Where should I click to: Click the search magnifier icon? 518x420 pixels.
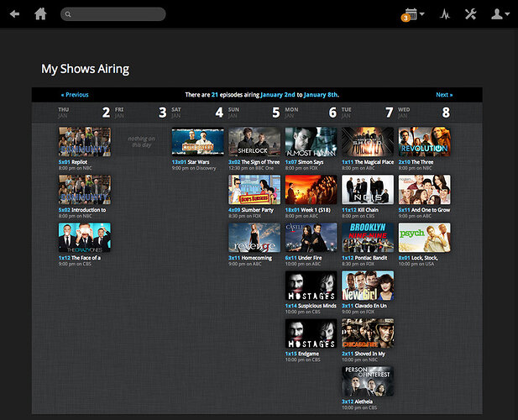(x=68, y=14)
